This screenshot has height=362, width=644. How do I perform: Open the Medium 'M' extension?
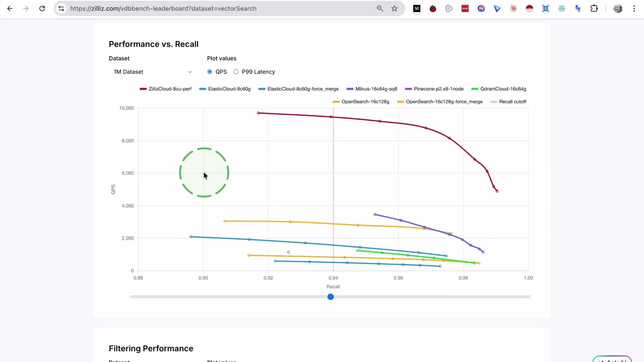417,9
